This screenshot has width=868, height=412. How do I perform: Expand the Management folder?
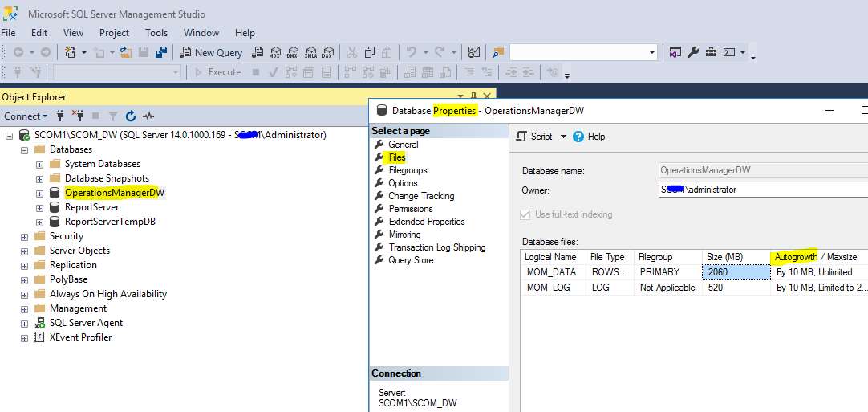point(24,308)
